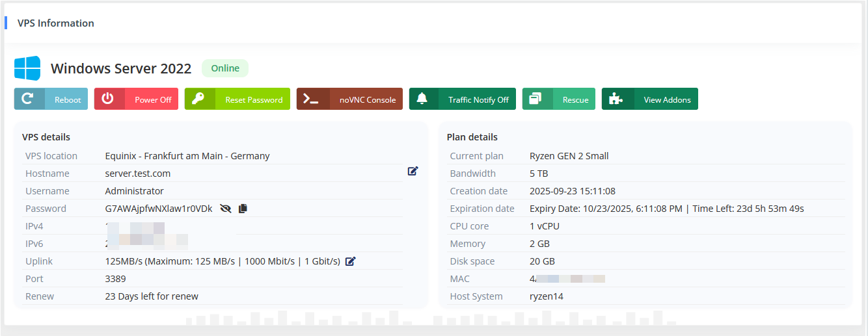Image resolution: width=868 pixels, height=336 pixels.
Task: Click the Rescue button's stacked squares icon
Action: click(x=536, y=99)
